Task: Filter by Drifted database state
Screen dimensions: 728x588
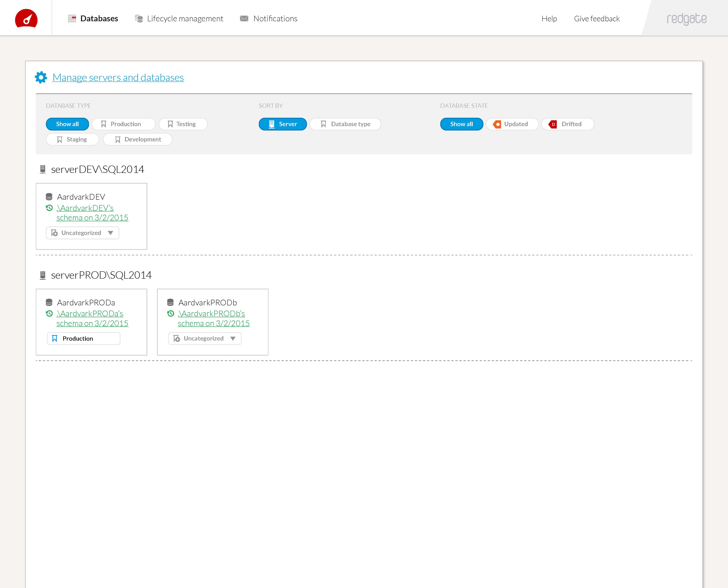Action: 568,124
